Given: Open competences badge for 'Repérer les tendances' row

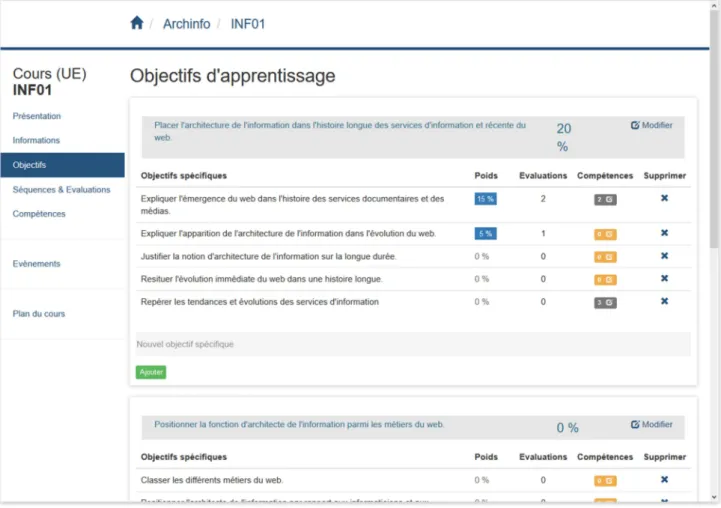Looking at the screenshot, I should [x=605, y=303].
